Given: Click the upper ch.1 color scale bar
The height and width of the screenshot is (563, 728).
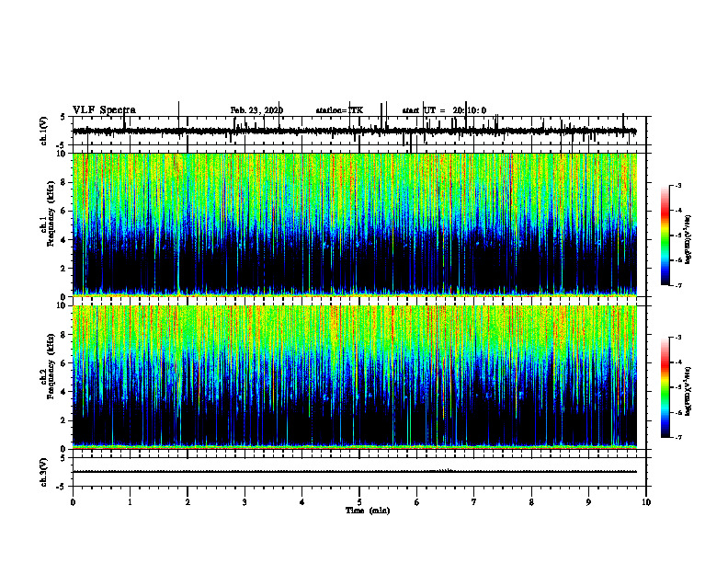Looking at the screenshot, I should [x=665, y=236].
